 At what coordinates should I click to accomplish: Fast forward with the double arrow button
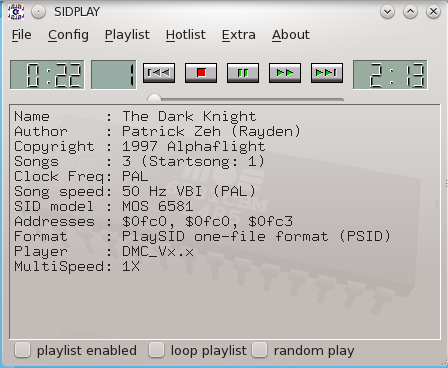click(285, 73)
